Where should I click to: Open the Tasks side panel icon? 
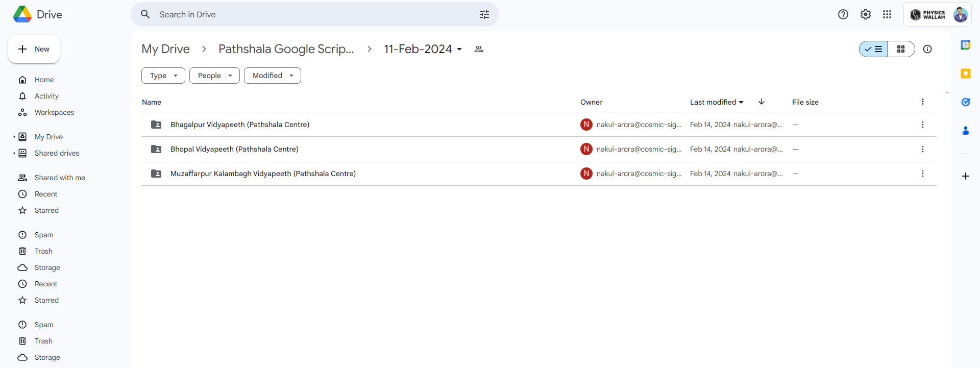(965, 102)
